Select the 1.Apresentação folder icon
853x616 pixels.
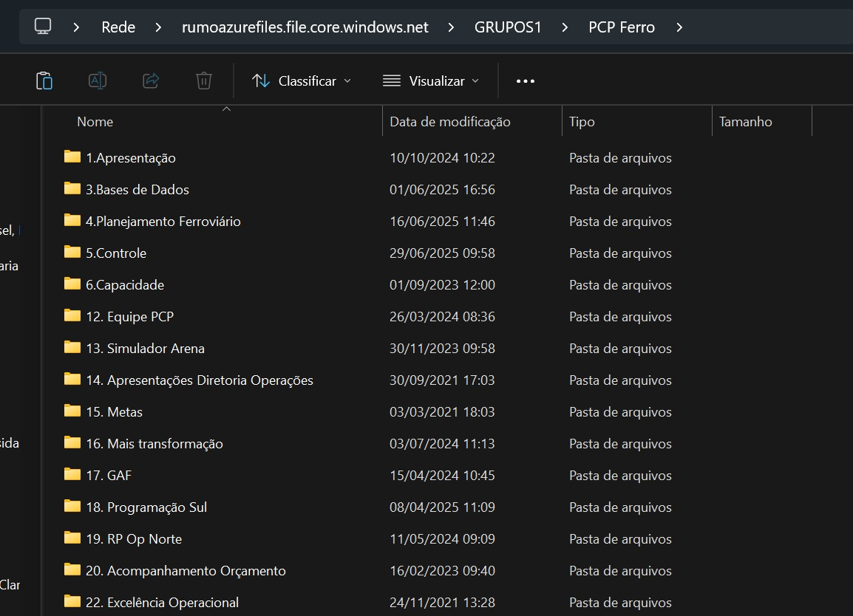pyautogui.click(x=72, y=157)
